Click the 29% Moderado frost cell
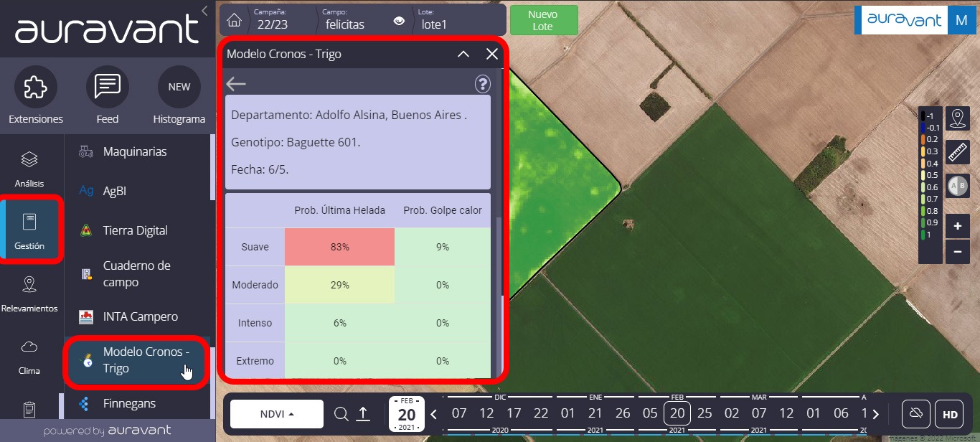 pos(340,285)
